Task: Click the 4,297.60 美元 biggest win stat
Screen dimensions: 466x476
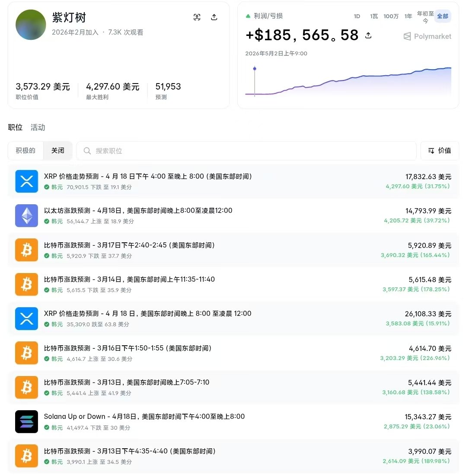Action: click(113, 87)
